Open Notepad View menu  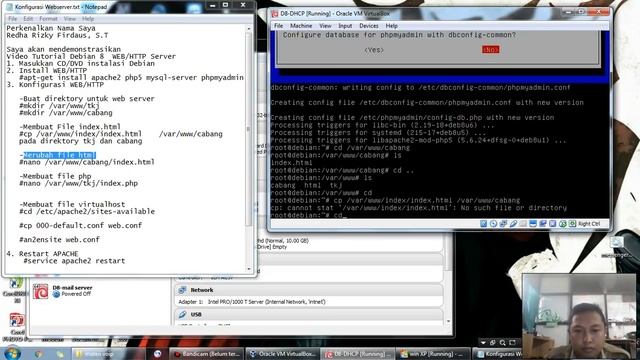pyautogui.click(x=69, y=19)
